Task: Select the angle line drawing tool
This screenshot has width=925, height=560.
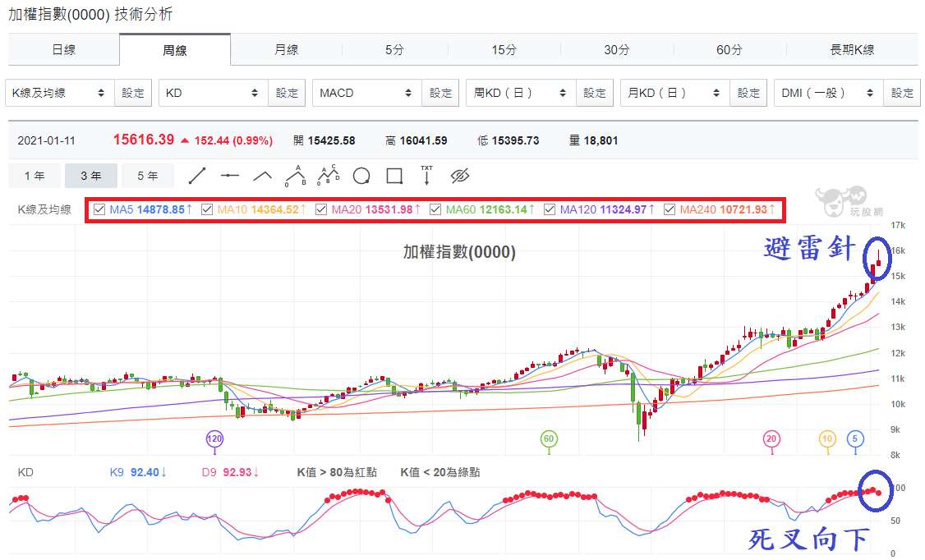Action: 263,176
